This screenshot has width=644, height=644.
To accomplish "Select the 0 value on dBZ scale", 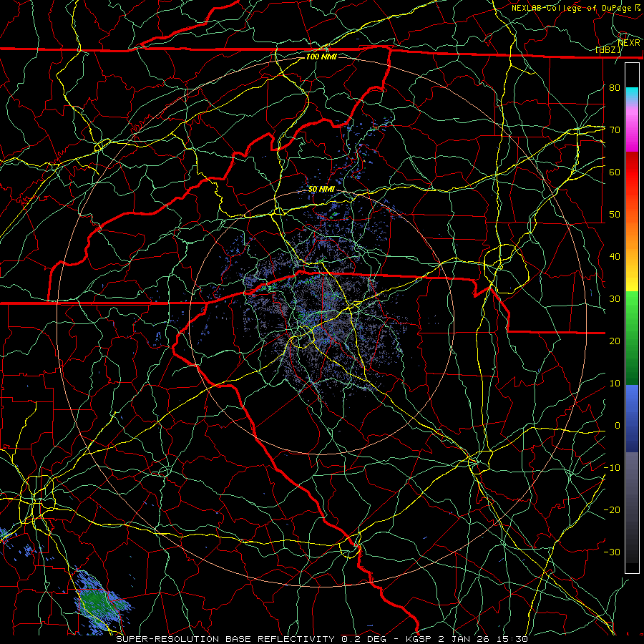I will coord(618,426).
